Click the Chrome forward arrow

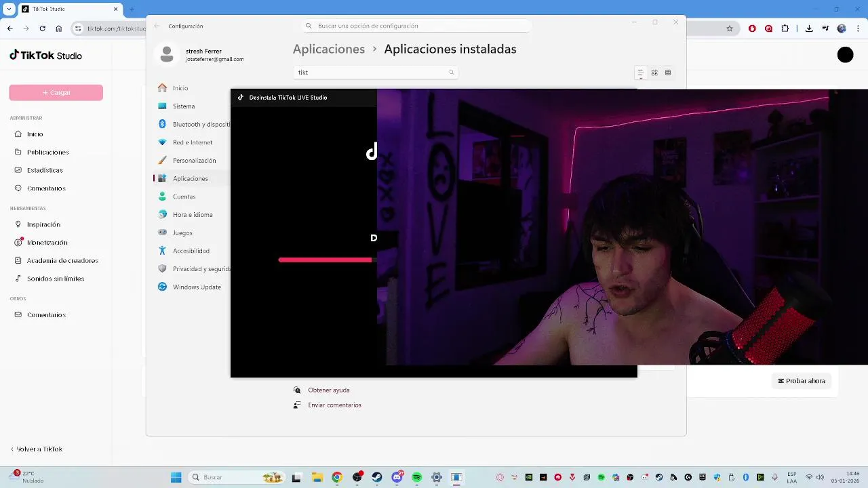(26, 28)
